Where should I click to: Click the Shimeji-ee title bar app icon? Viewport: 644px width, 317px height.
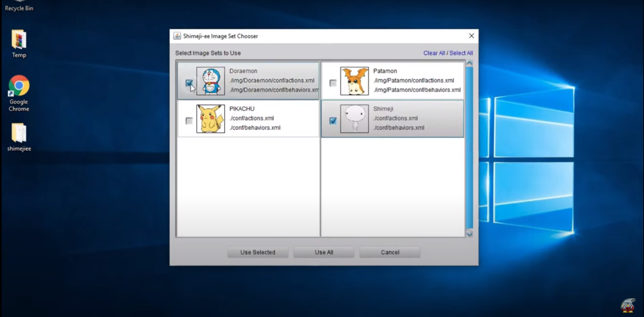pyautogui.click(x=177, y=36)
